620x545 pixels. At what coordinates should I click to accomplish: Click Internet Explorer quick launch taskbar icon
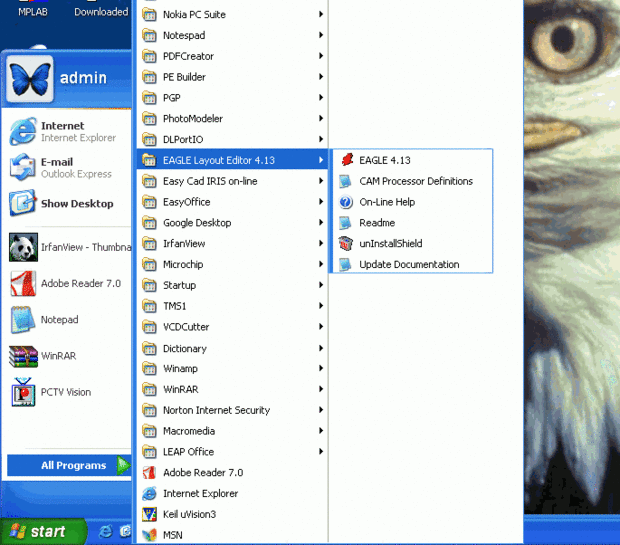click(x=106, y=531)
